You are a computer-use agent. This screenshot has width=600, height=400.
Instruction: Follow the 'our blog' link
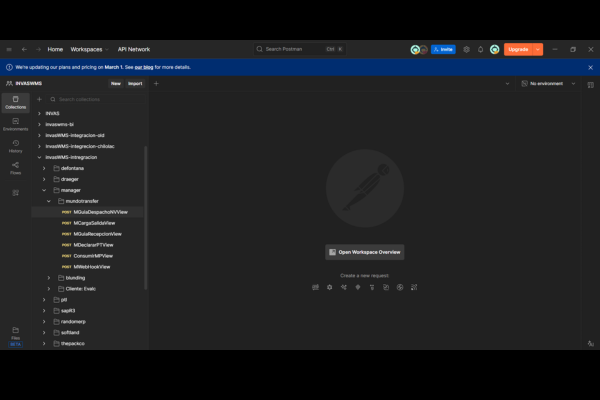(x=143, y=67)
